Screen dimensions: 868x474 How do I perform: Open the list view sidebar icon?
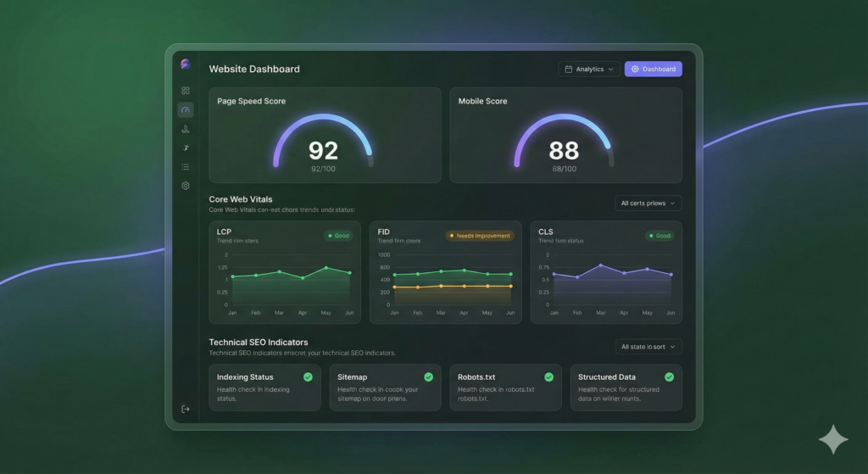point(186,167)
